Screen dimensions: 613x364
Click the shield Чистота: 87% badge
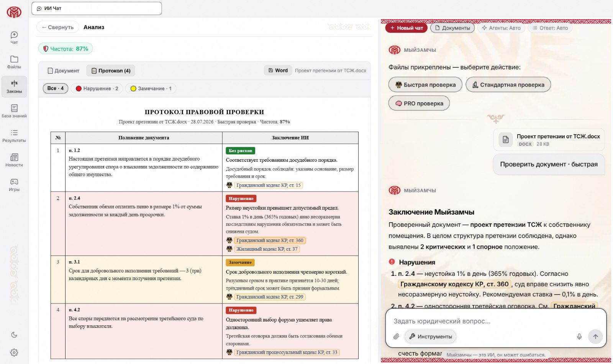(x=66, y=49)
